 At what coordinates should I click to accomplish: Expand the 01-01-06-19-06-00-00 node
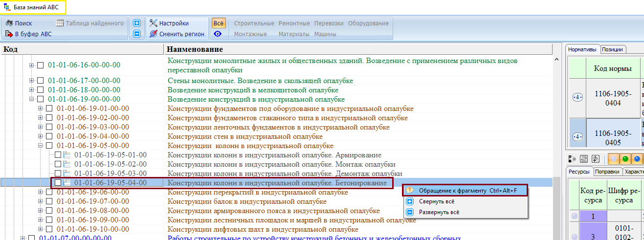(x=41, y=192)
